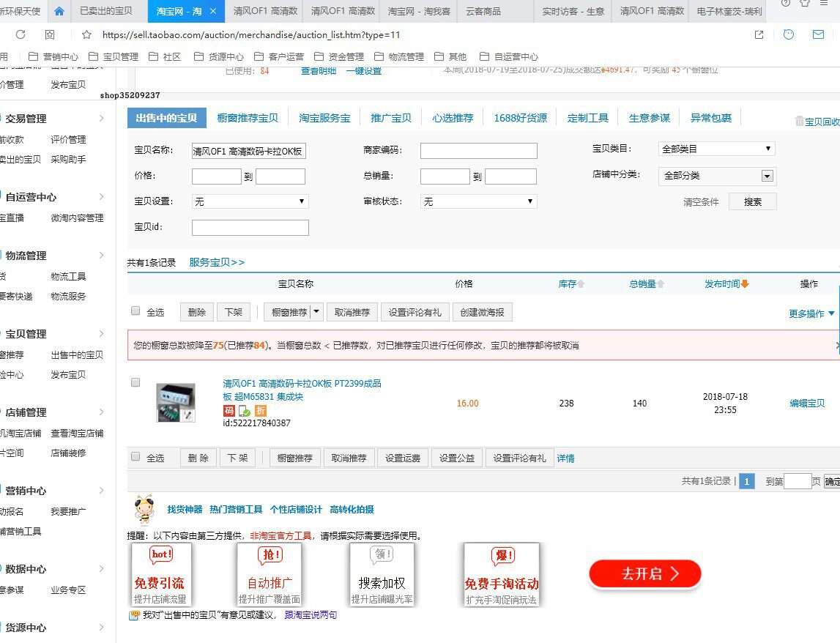Open the product thumbnail image

point(176,402)
